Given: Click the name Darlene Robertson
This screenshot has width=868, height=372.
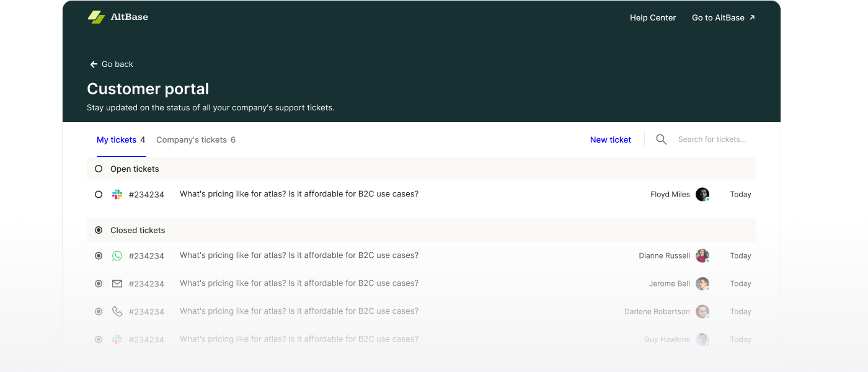Looking at the screenshot, I should 657,311.
